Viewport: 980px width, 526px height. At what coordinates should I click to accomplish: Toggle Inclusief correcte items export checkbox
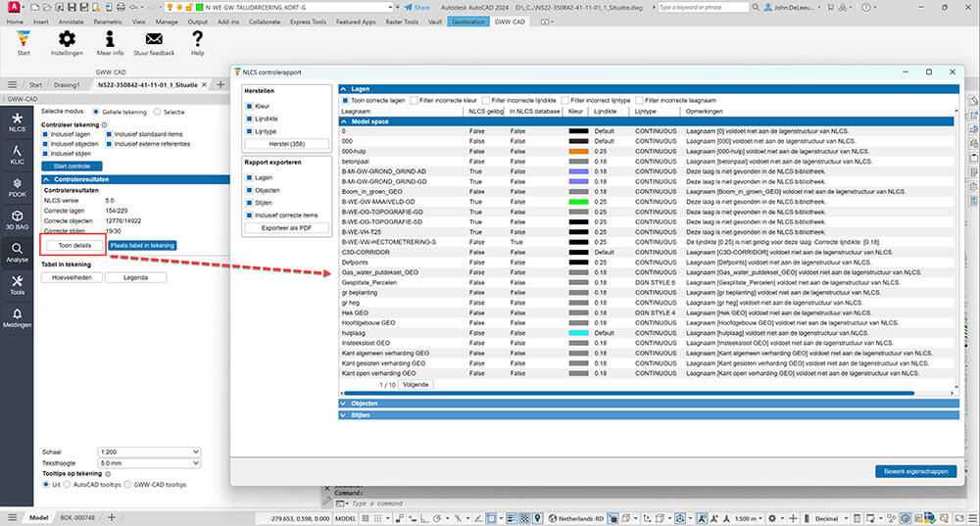249,215
